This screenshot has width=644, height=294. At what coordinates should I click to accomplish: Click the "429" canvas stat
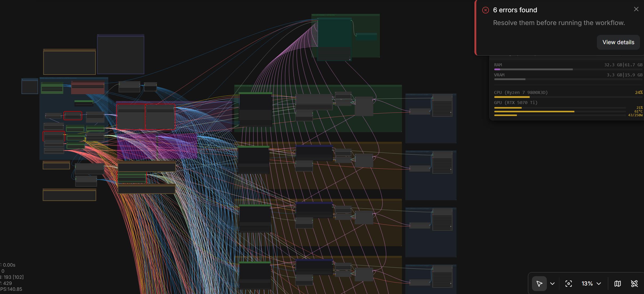[x=7, y=283]
